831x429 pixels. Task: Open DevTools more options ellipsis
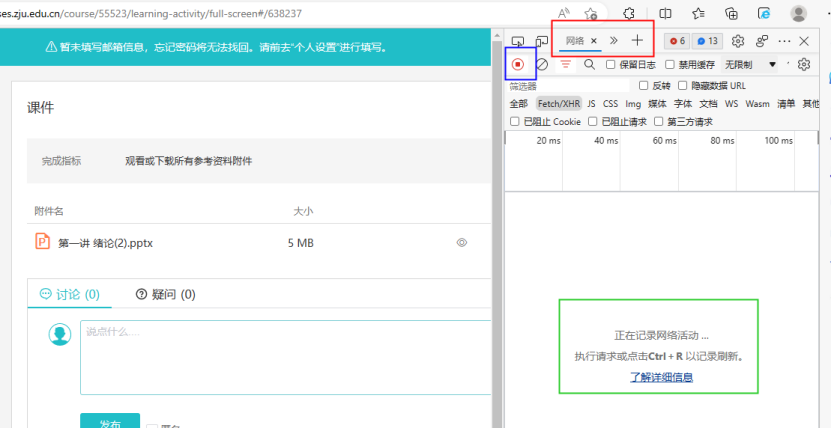[784, 41]
